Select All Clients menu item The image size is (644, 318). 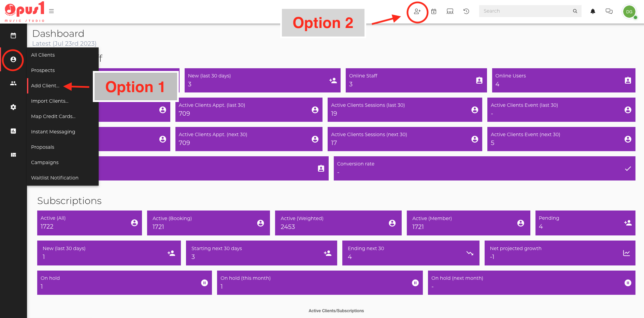point(63,55)
